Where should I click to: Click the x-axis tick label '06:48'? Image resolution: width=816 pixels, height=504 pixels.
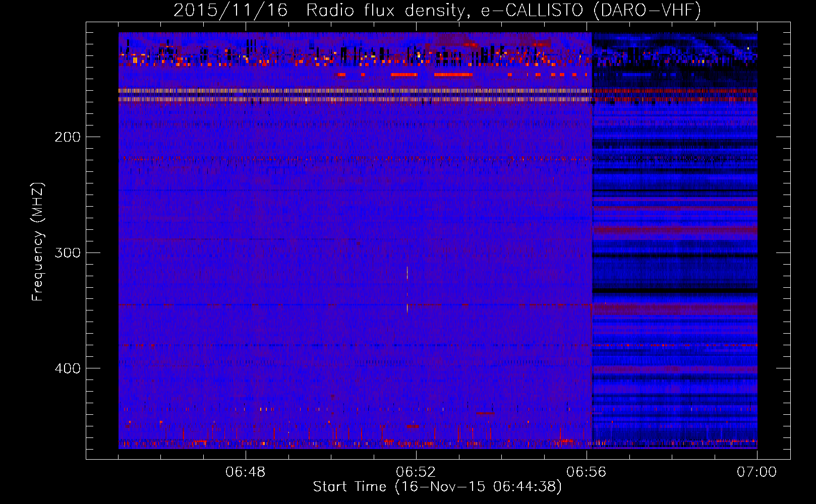click(246, 472)
